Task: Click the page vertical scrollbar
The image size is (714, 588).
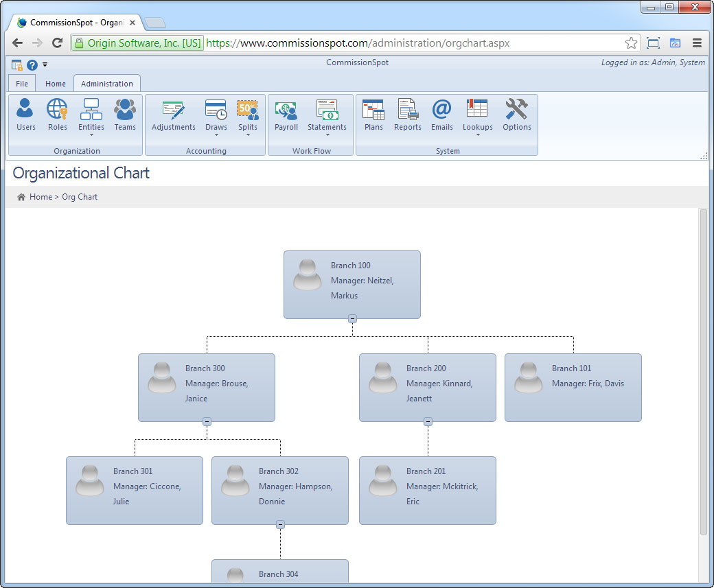Action: 703,371
